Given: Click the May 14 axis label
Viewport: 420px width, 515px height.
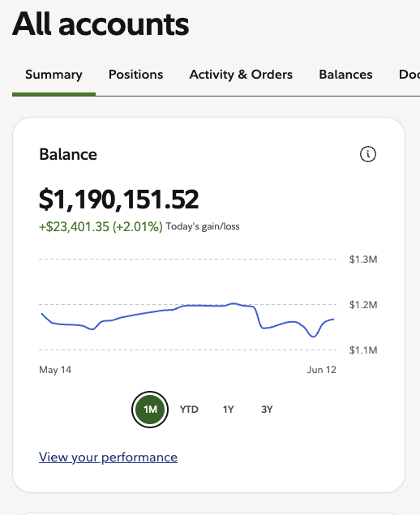Looking at the screenshot, I should pos(55,370).
